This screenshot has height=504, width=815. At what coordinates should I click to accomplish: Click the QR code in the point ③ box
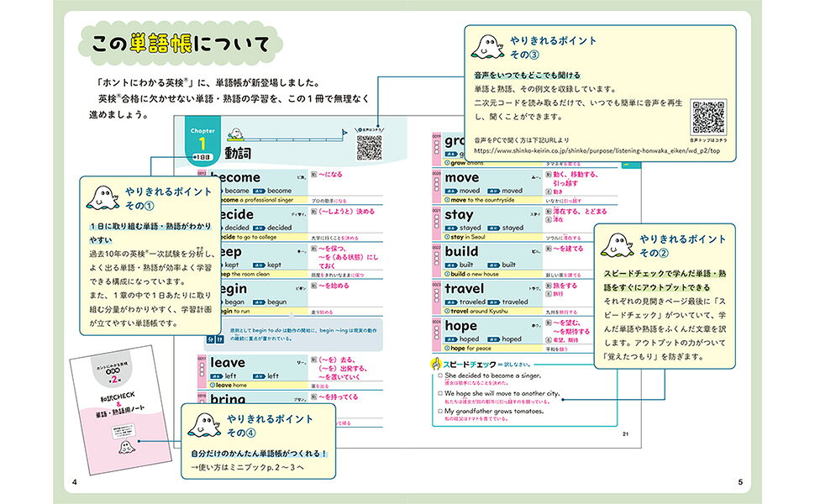pyautogui.click(x=708, y=118)
